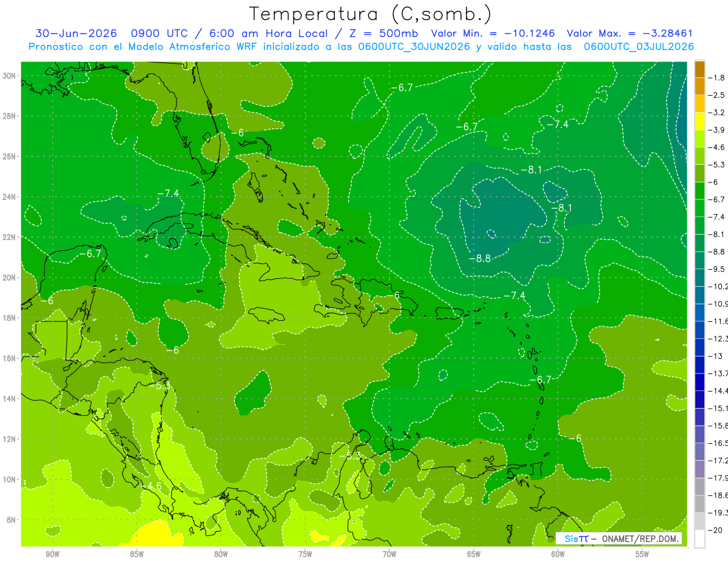This screenshot has height=562, width=728.
Task: Click the 'Temperatura (C,somb.)' chart title
Action: (x=370, y=14)
